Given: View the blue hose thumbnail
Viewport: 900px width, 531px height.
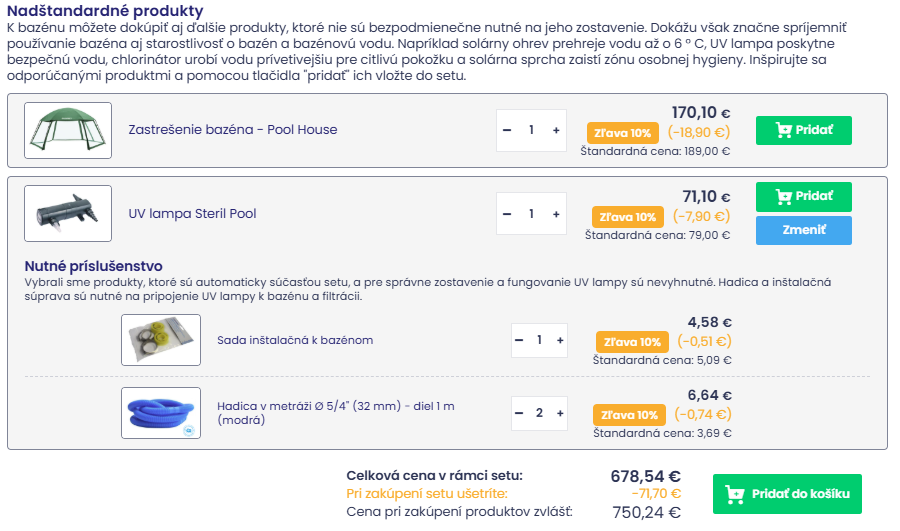Looking at the screenshot, I should (x=161, y=413).
